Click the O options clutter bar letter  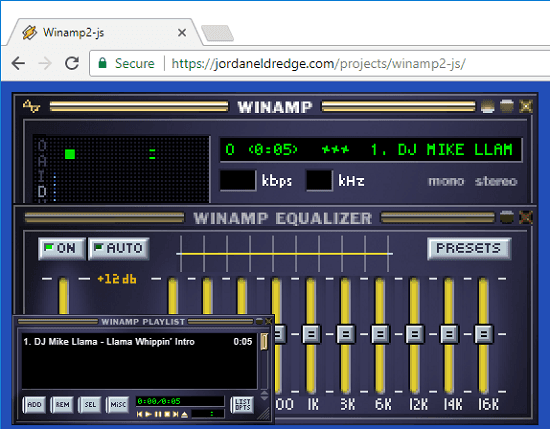point(42,145)
